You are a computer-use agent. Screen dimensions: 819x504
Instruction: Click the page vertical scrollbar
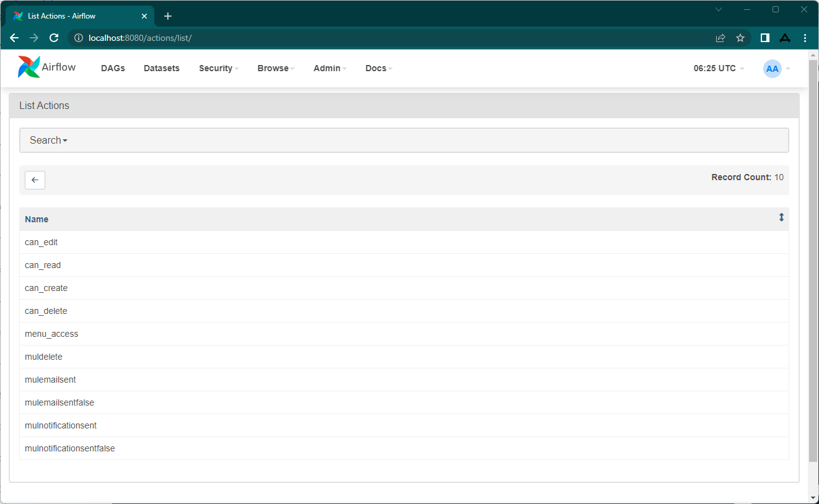pyautogui.click(x=813, y=260)
